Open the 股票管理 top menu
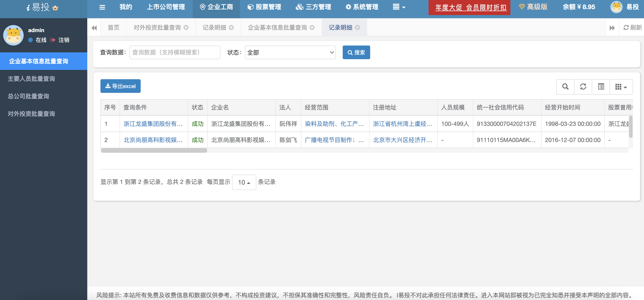Screen dimensions: 644x300 pyautogui.click(x=264, y=7)
